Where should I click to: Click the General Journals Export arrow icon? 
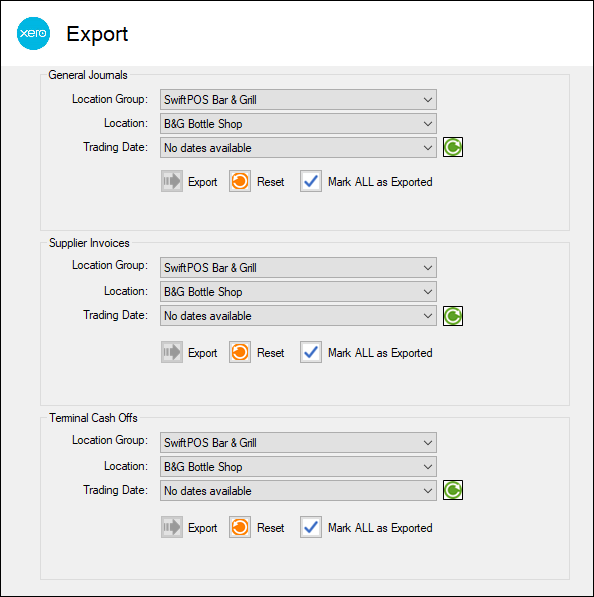pos(172,181)
